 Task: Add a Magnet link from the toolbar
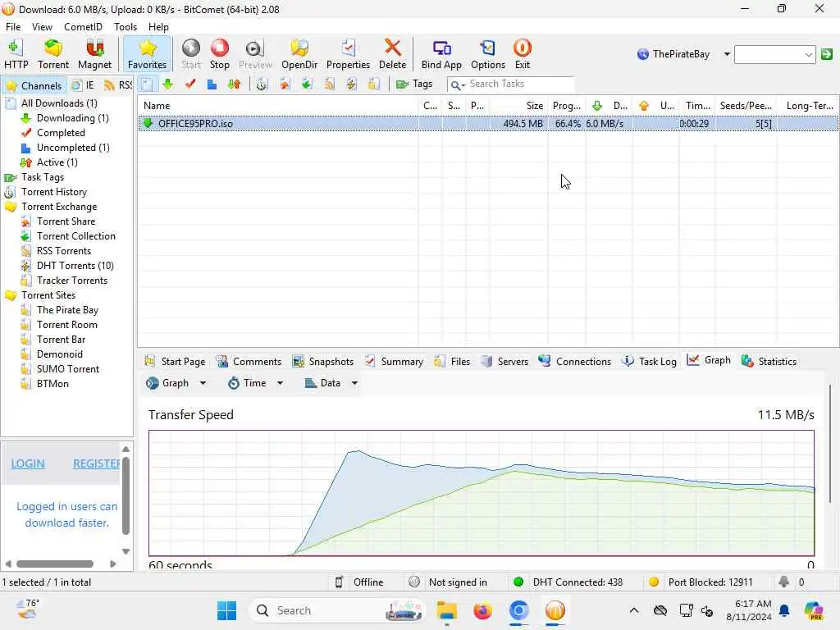tap(94, 54)
